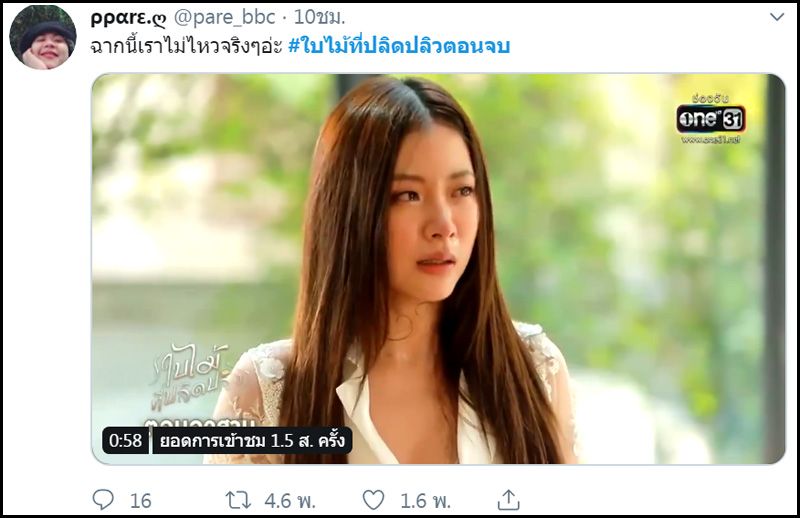Click the one31 channel logo watermark
This screenshot has width=800, height=518.
[x=711, y=119]
